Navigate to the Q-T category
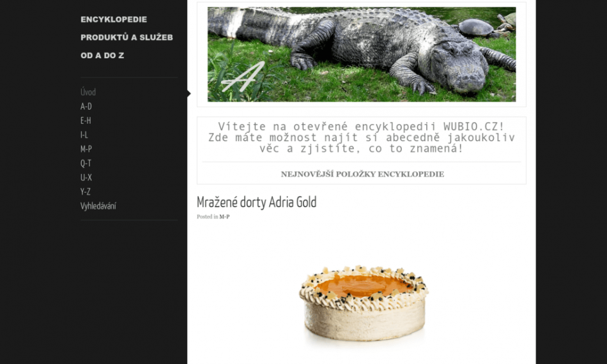The width and height of the screenshot is (607, 364). click(86, 163)
